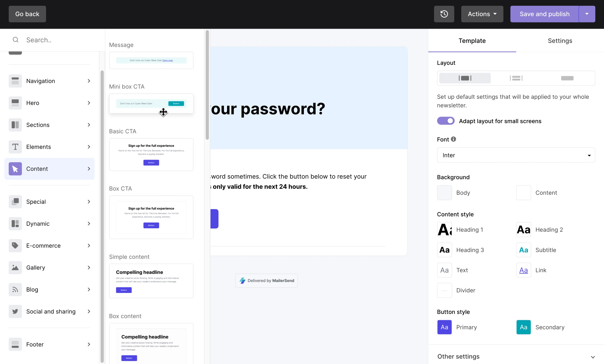604x364 pixels.
Task: Toggle Adapt layout for small screens
Action: click(x=446, y=121)
